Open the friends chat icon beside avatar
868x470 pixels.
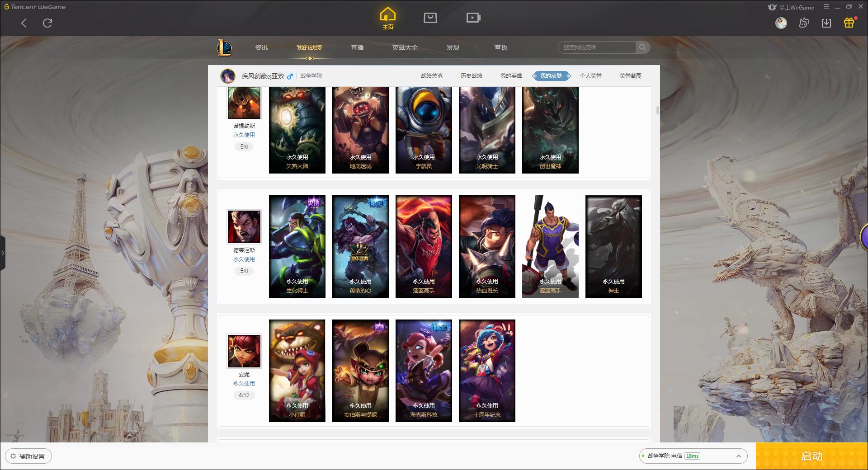point(804,23)
